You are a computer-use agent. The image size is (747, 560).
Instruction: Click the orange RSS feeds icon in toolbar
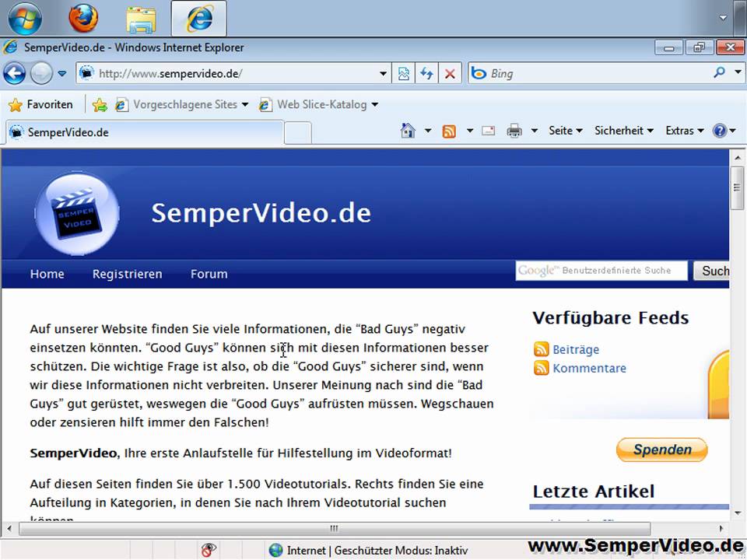[449, 131]
